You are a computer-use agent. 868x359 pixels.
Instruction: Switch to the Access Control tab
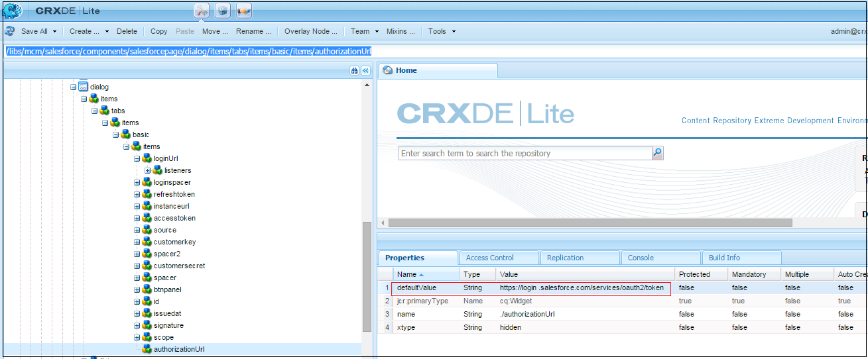(x=499, y=258)
